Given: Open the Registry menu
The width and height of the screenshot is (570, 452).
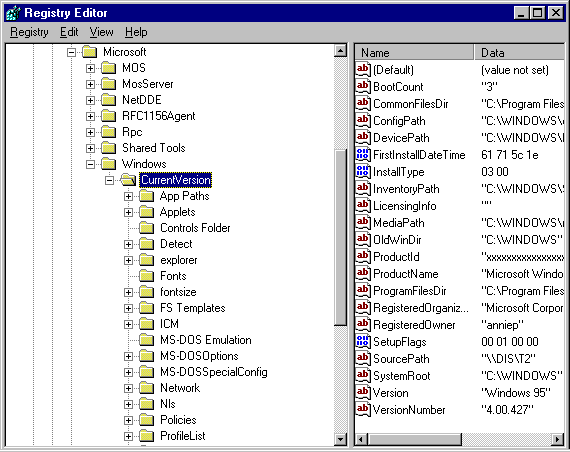Looking at the screenshot, I should click(29, 32).
